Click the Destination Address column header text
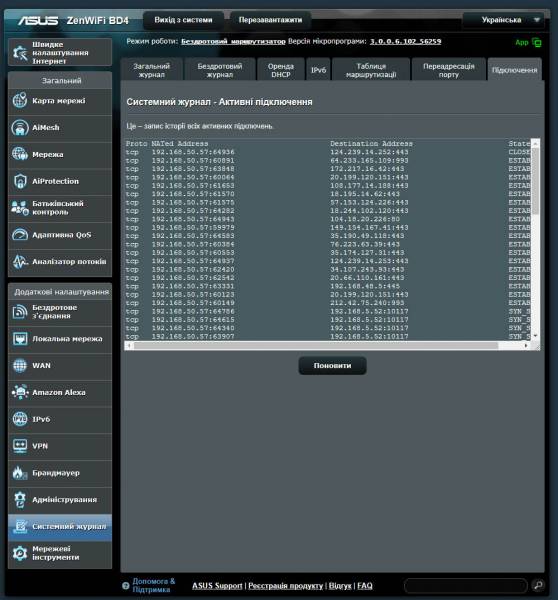Screen dimensions: 558x600 pyautogui.click(x=371, y=144)
